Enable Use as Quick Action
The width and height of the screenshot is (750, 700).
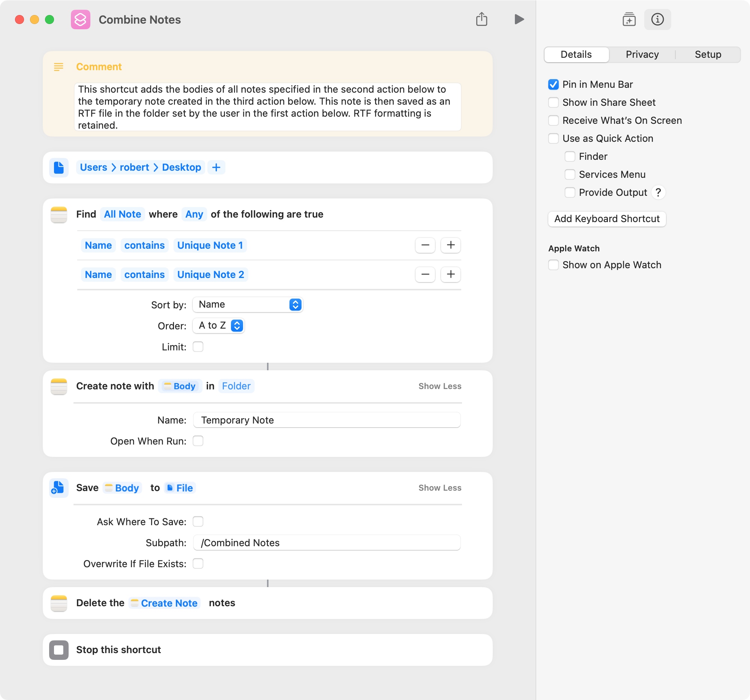pos(553,138)
